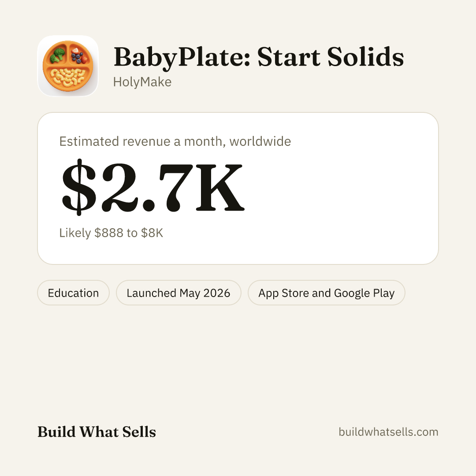Select the Estimated revenue a month label
476x476 pixels.
(175, 141)
